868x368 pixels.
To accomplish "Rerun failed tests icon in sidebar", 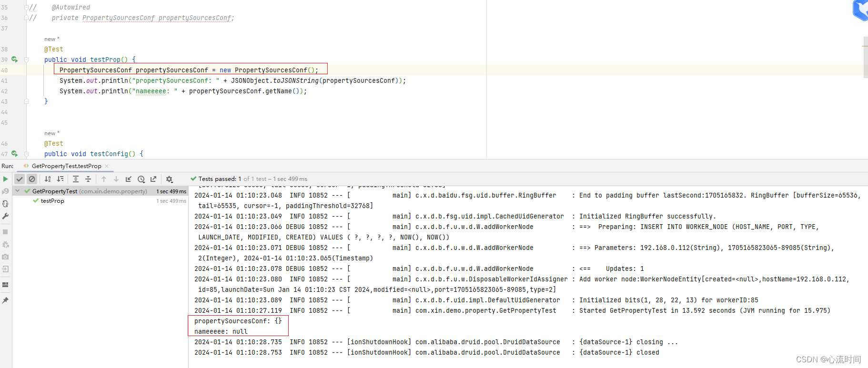I will (x=5, y=191).
